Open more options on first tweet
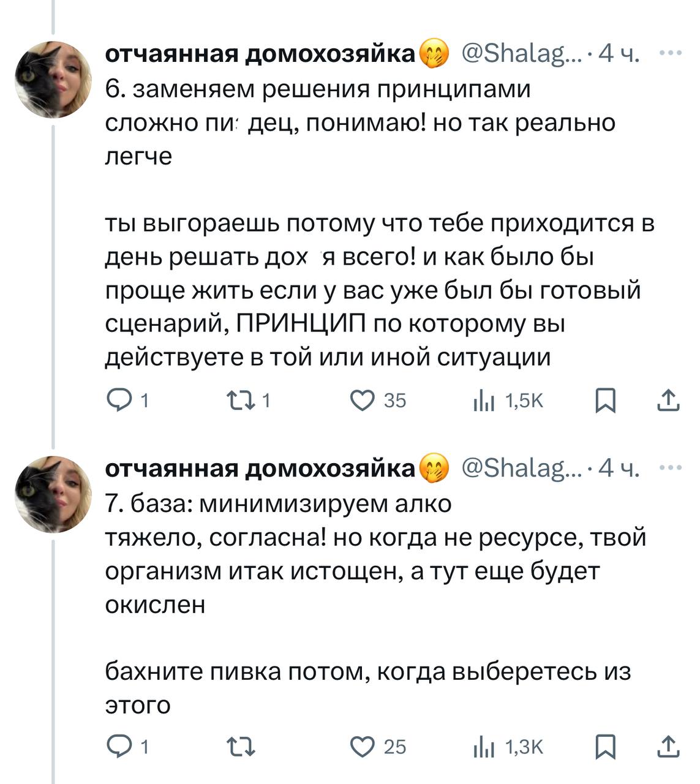 tap(671, 53)
